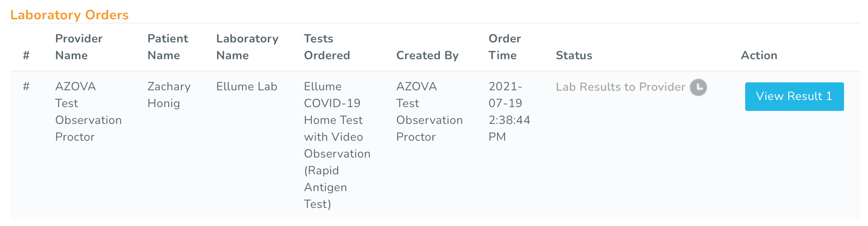
Task: Click the Tests Ordered column header
Action: click(327, 47)
